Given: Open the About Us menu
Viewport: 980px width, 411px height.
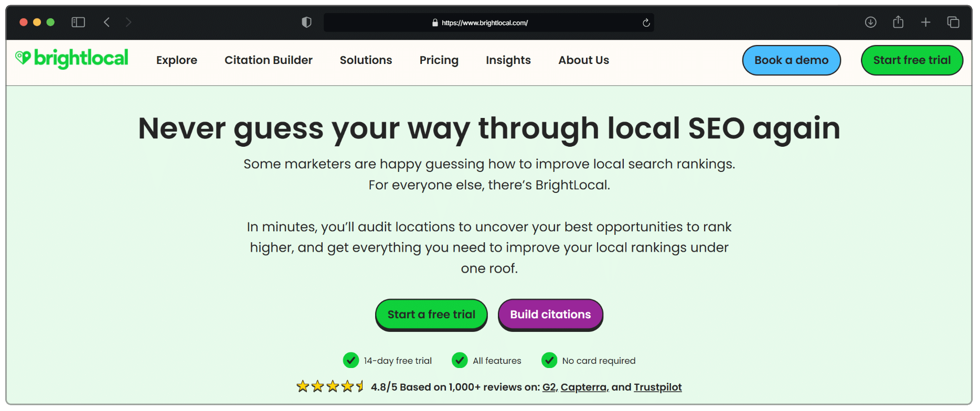Looking at the screenshot, I should pos(584,60).
